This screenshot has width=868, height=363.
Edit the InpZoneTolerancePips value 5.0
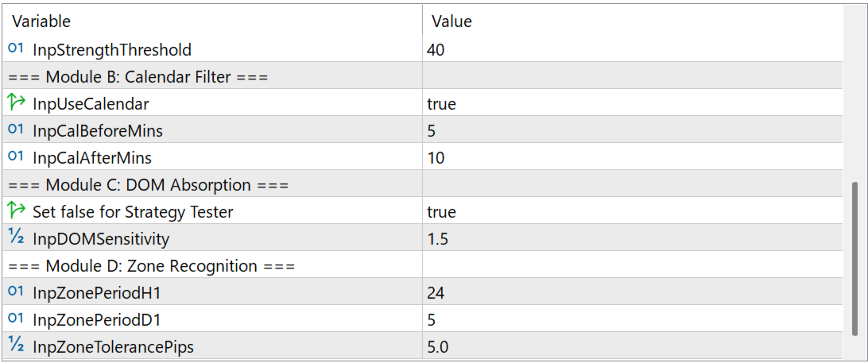tap(439, 346)
